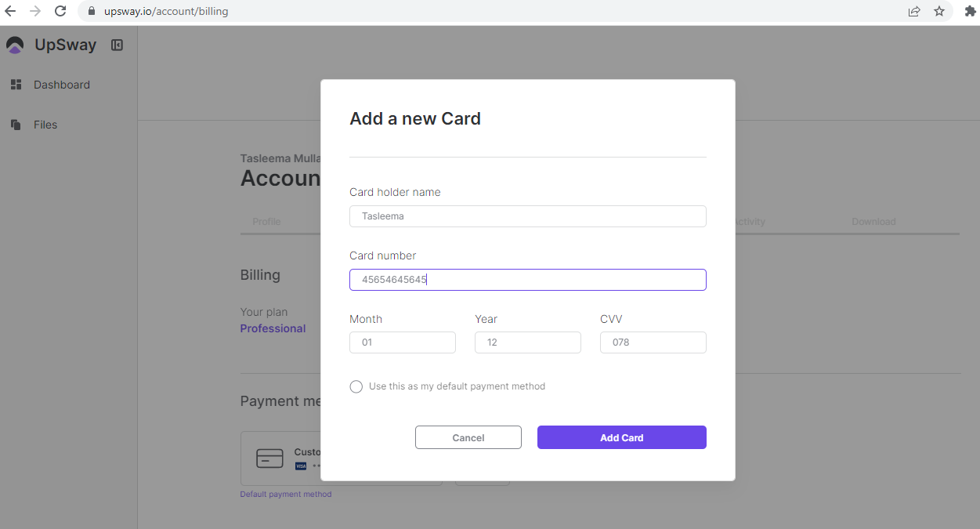Screen dimensions: 980x529
Task: Click the UpSway logo icon
Action: click(x=15, y=45)
